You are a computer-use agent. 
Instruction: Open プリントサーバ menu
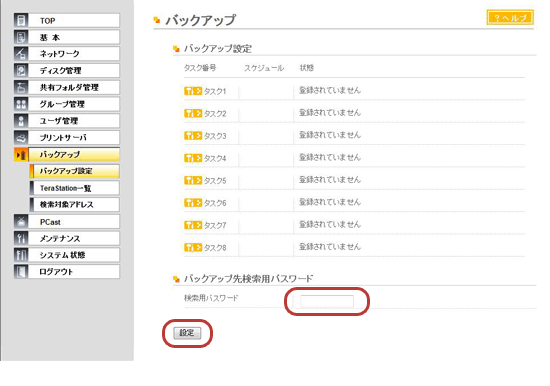74,138
